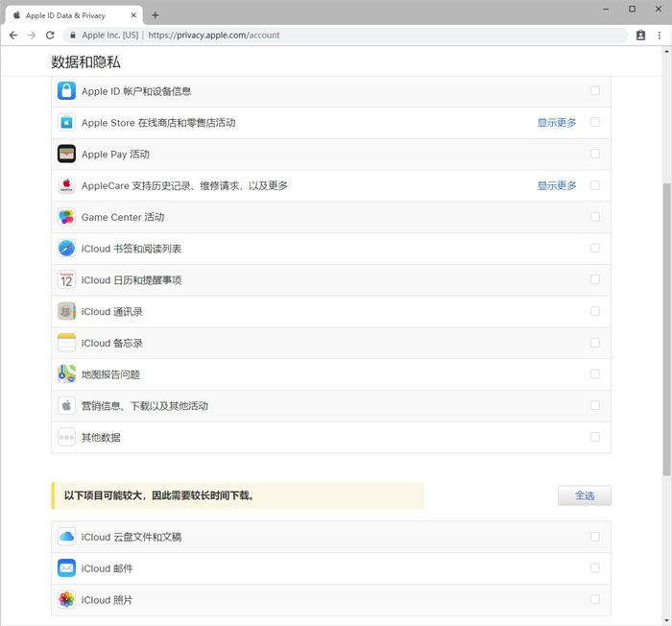672x626 pixels.
Task: Click the Safari compass icon for iCloud bookmarks
Action: (x=66, y=249)
